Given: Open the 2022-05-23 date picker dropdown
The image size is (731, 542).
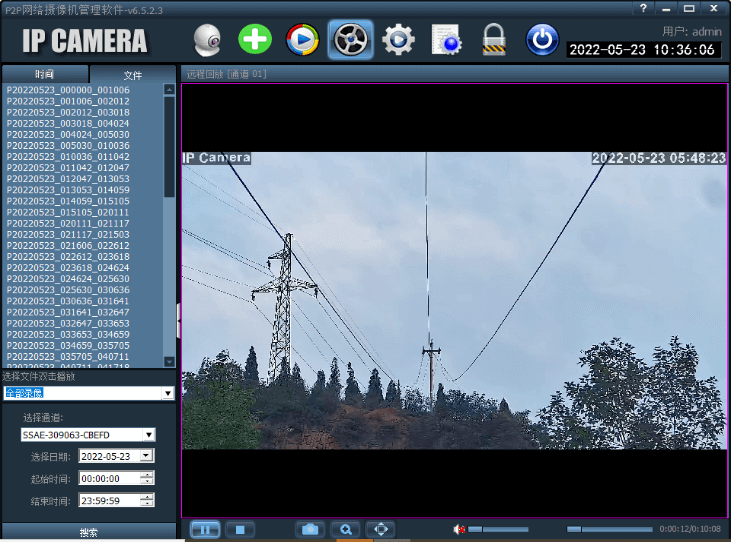Looking at the screenshot, I should [146, 455].
